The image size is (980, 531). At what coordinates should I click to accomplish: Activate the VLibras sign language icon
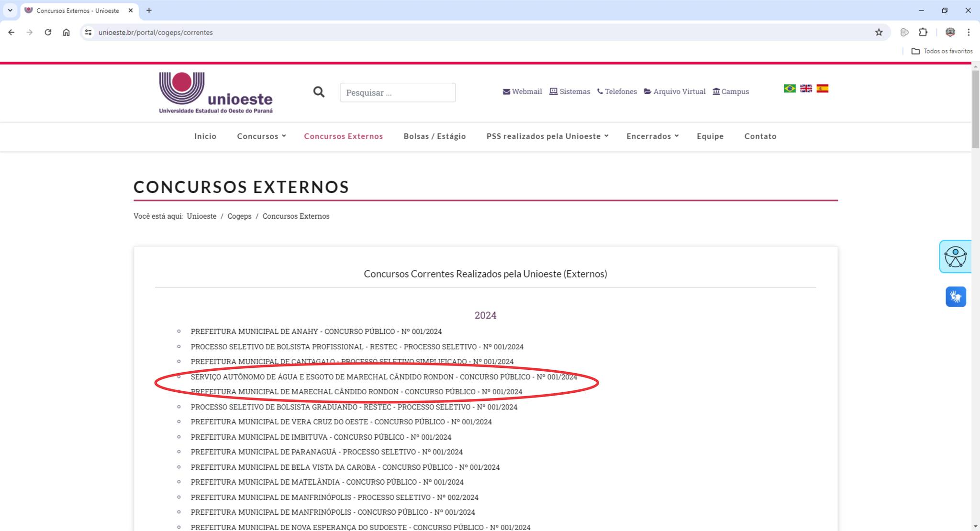(x=956, y=297)
